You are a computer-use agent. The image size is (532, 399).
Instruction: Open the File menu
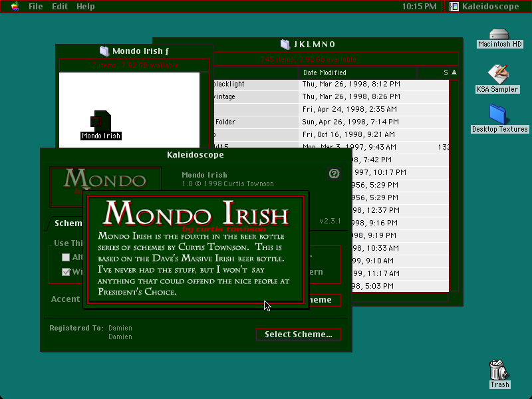36,7
